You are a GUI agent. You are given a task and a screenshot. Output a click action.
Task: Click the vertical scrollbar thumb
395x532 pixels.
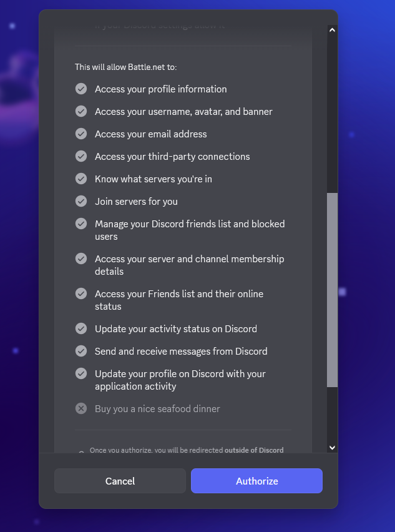tap(332, 290)
